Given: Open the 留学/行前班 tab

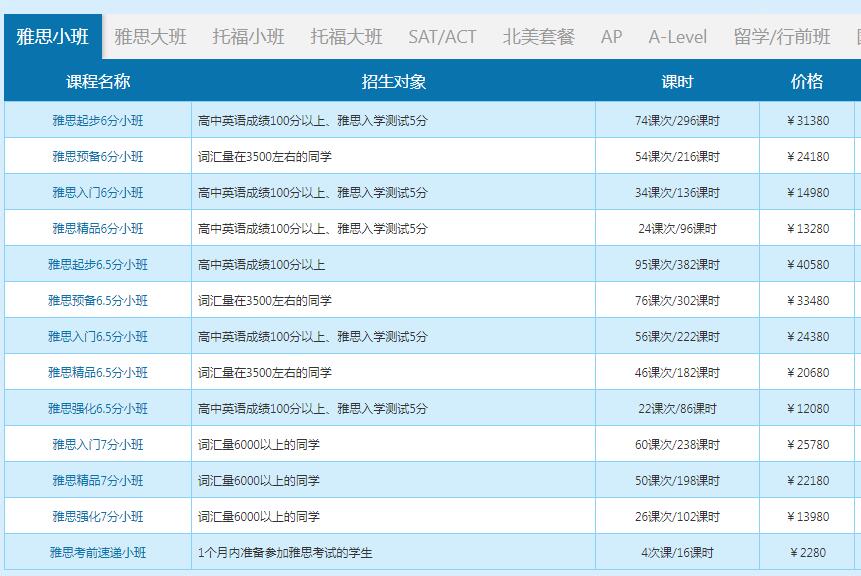Looking at the screenshot, I should (x=782, y=37).
